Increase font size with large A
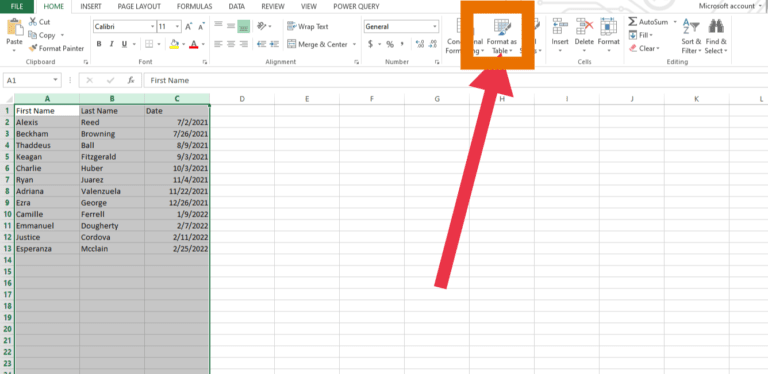This screenshot has width=768, height=374. (189, 26)
